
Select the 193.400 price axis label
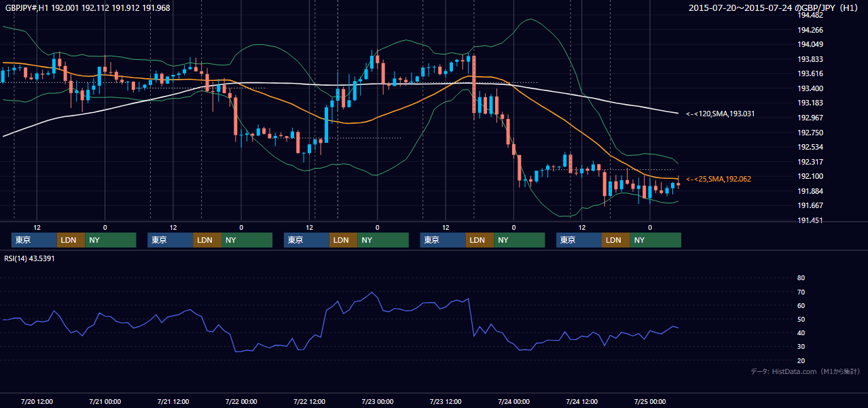(810, 88)
